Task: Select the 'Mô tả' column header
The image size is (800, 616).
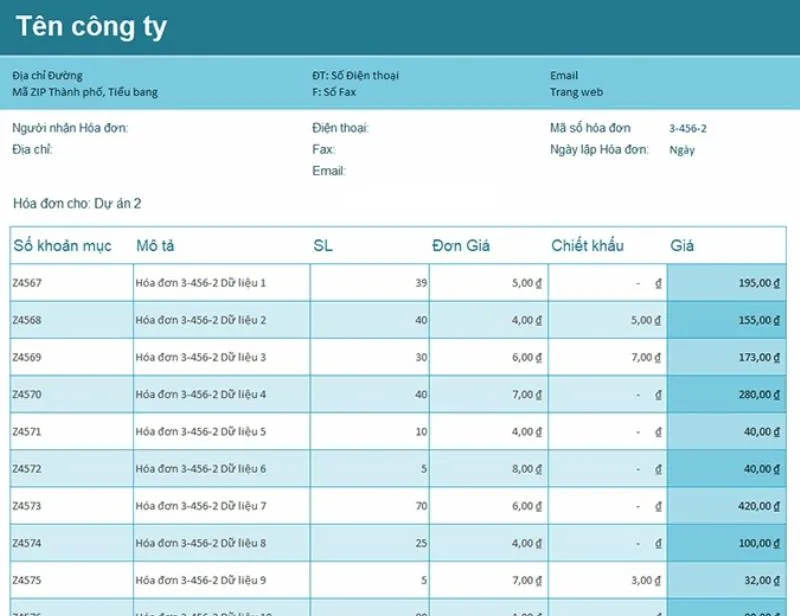Action: tap(156, 246)
